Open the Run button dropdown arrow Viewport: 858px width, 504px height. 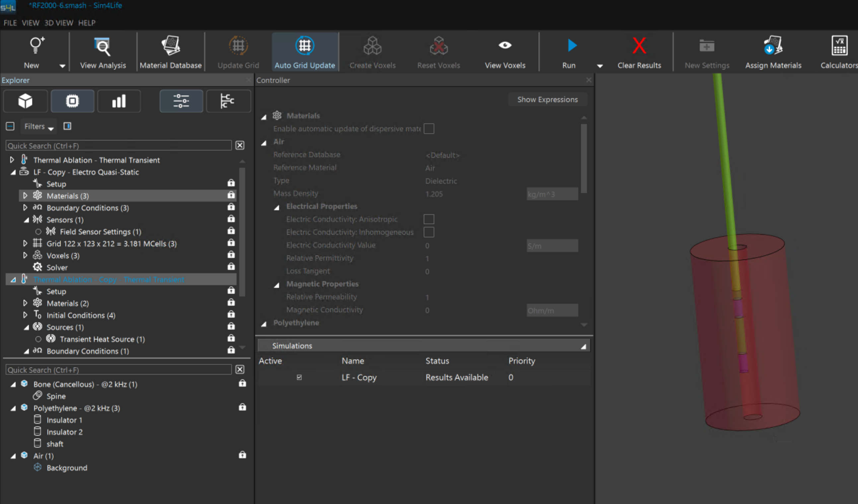tap(600, 66)
